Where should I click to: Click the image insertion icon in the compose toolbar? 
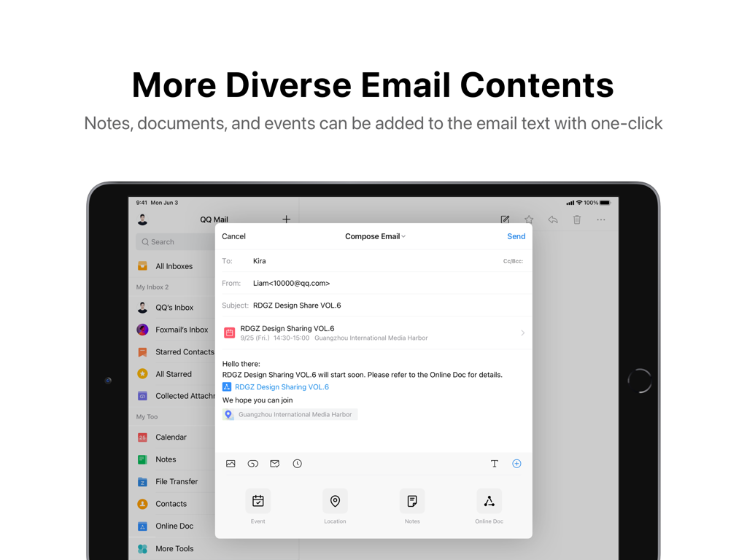click(231, 463)
